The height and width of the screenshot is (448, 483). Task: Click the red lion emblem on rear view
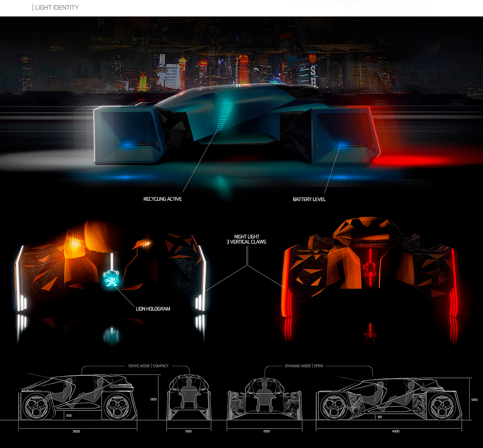point(369,269)
